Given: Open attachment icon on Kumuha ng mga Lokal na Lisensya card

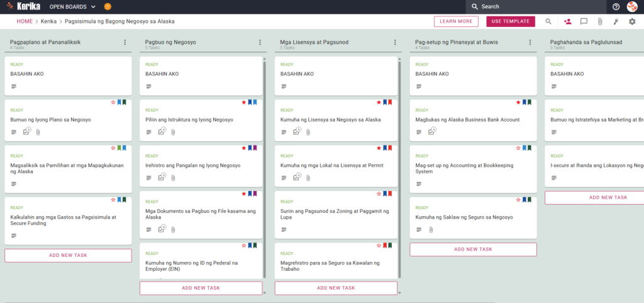Looking at the screenshot, I should tap(308, 178).
